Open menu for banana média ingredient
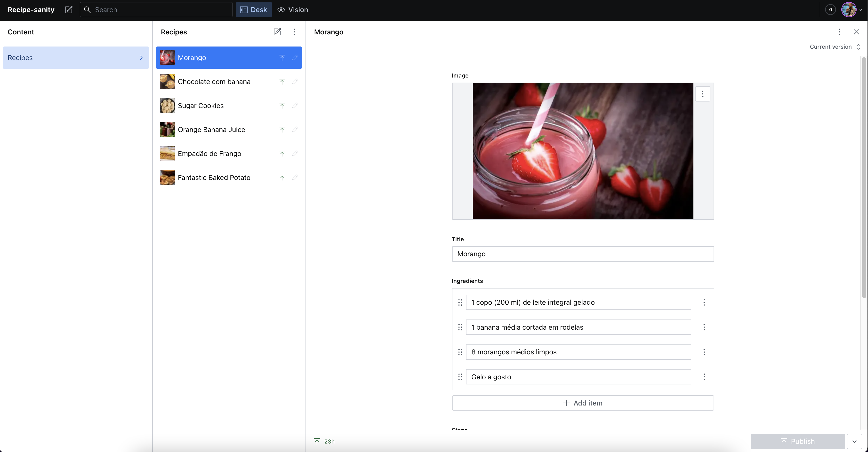This screenshot has width=868, height=452. pyautogui.click(x=704, y=327)
